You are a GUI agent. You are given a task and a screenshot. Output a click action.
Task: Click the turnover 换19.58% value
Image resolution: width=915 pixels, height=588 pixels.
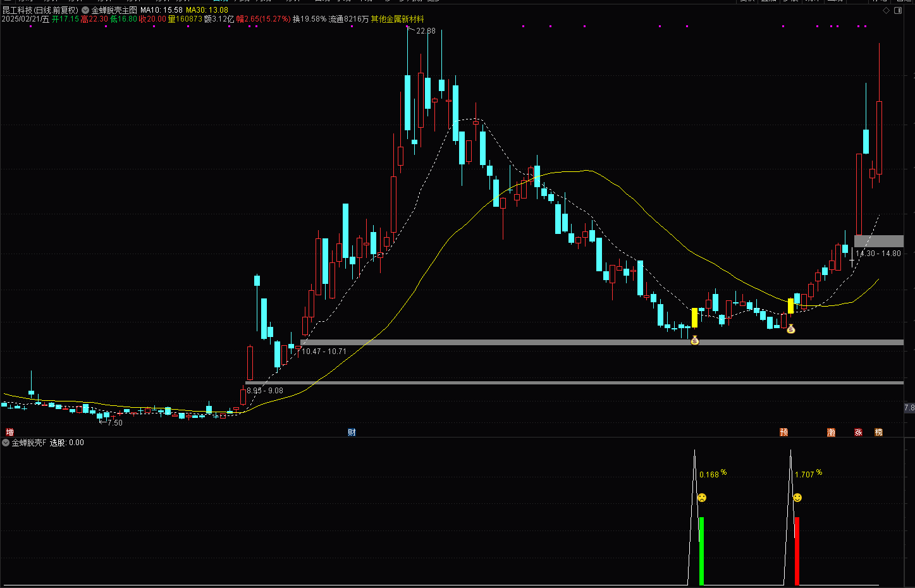click(309, 19)
